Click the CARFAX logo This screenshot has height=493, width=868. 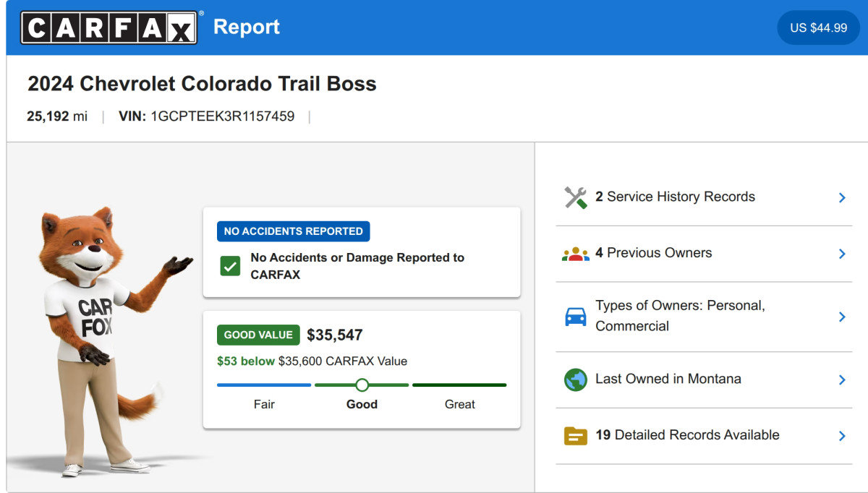click(x=109, y=27)
